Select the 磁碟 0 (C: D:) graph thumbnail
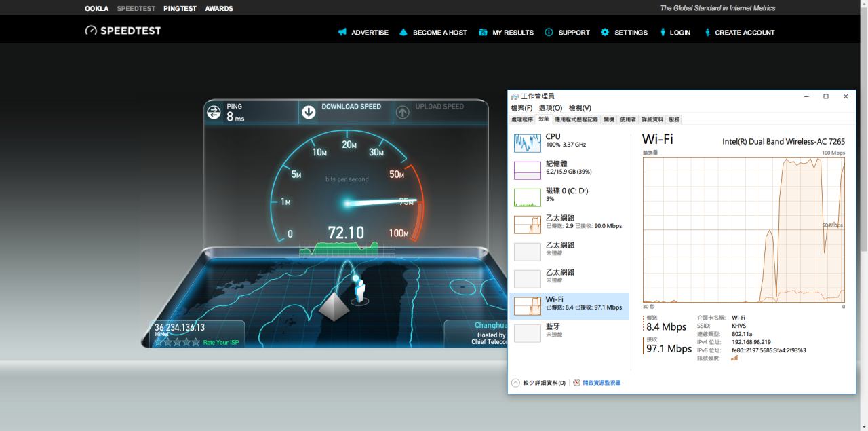The height and width of the screenshot is (431, 868). [x=528, y=197]
